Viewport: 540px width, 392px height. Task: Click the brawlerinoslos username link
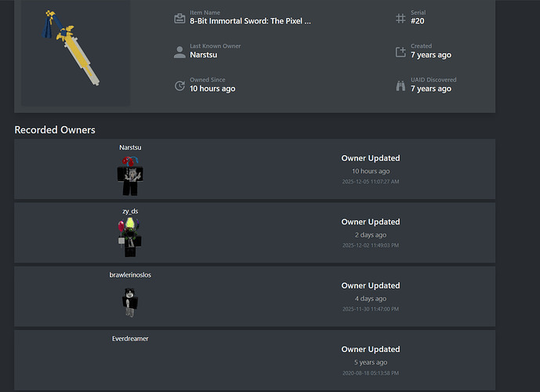pyautogui.click(x=130, y=275)
